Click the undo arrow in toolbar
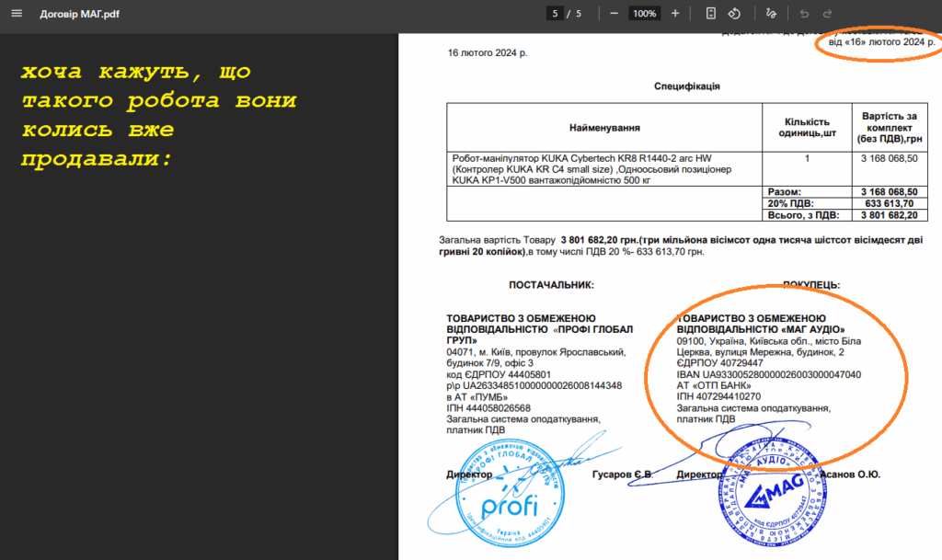 [x=804, y=14]
